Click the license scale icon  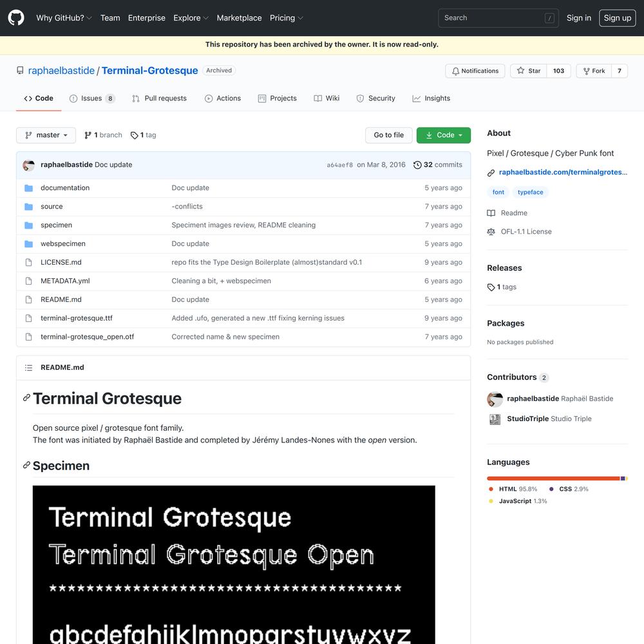[x=491, y=232]
